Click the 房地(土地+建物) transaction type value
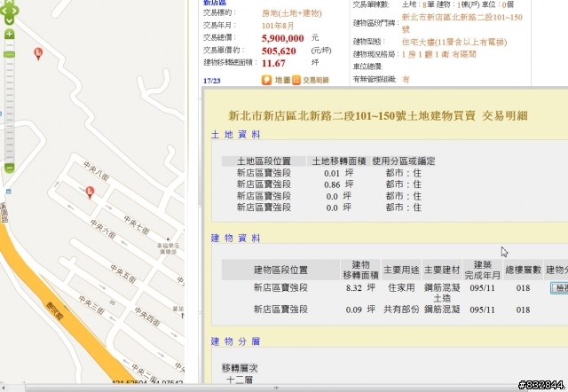 pos(292,13)
